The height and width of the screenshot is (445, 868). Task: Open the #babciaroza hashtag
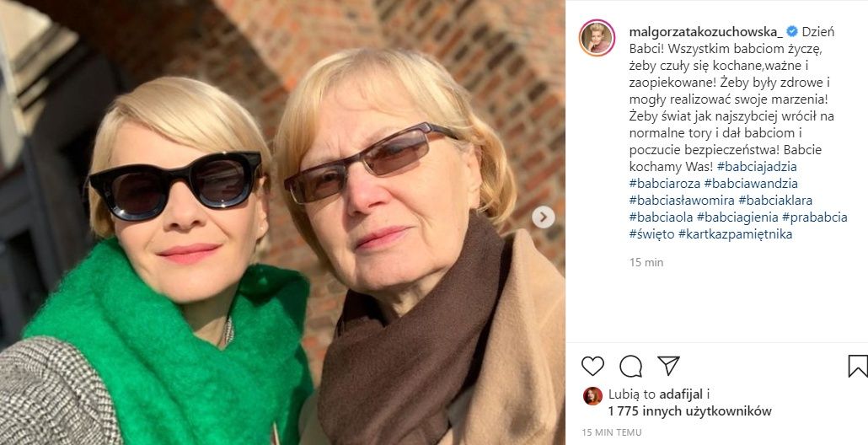(664, 184)
